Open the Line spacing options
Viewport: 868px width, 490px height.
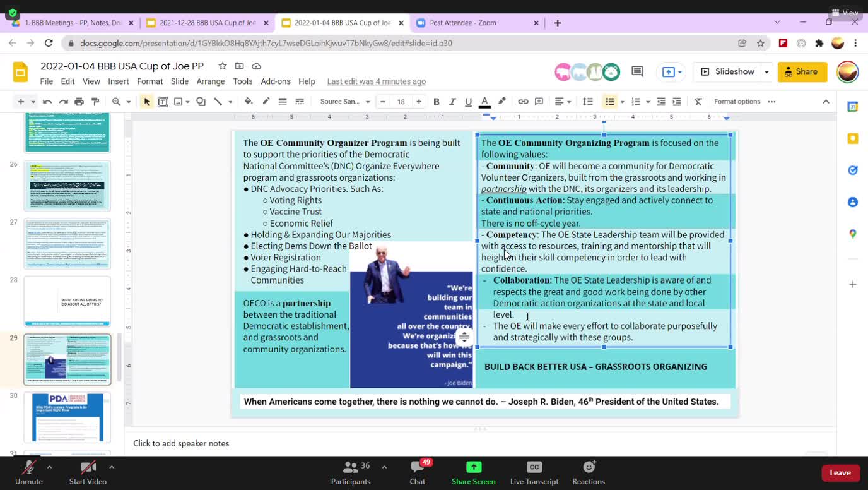click(x=587, y=102)
